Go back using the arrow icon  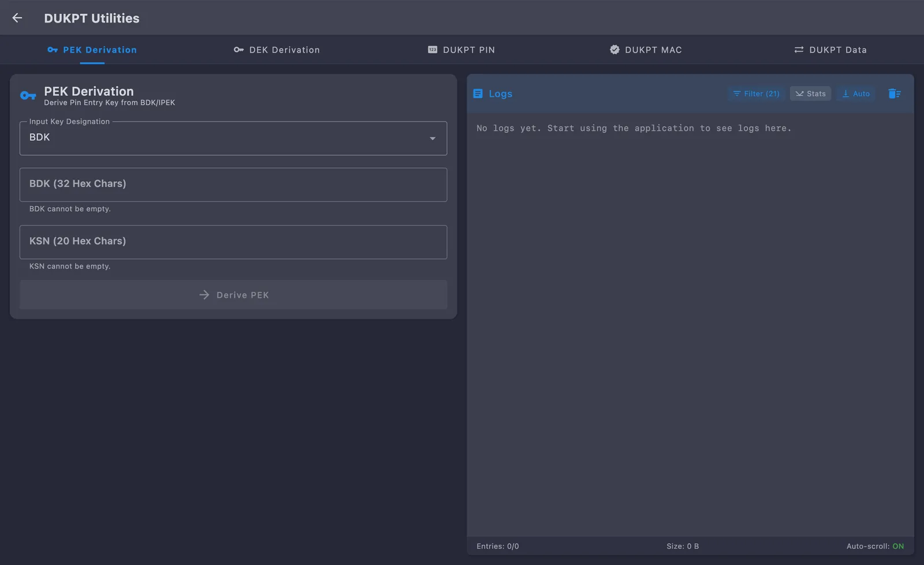[17, 18]
